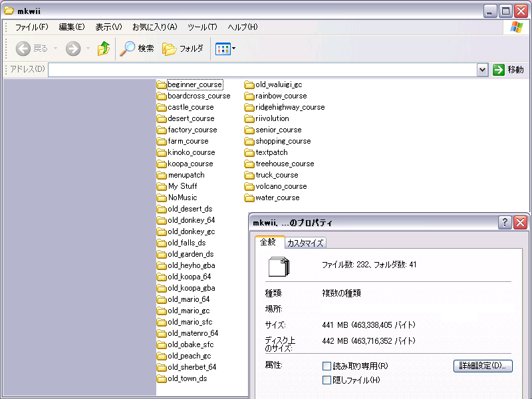The height and width of the screenshot is (399, 532).
Task: Open the back history dropdown arrow
Action: (x=55, y=49)
